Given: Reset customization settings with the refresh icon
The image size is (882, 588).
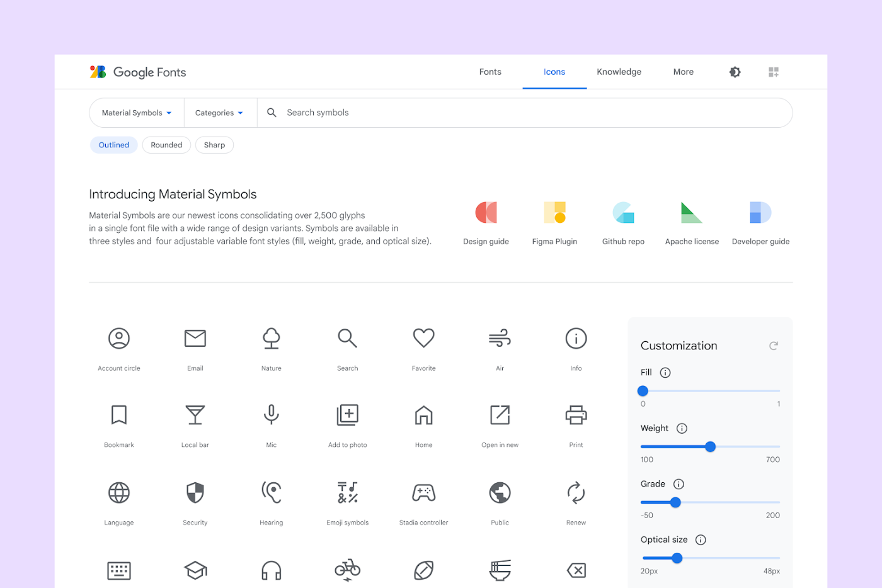Looking at the screenshot, I should [774, 345].
